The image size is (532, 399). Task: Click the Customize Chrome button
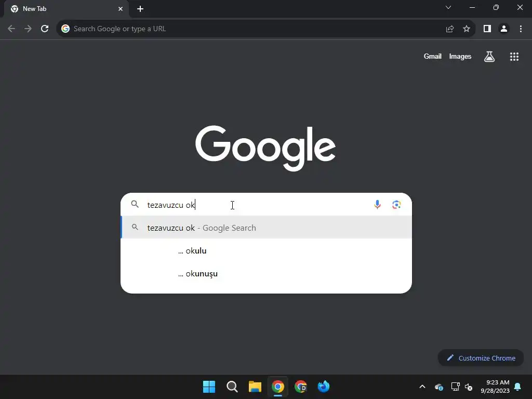click(x=481, y=358)
